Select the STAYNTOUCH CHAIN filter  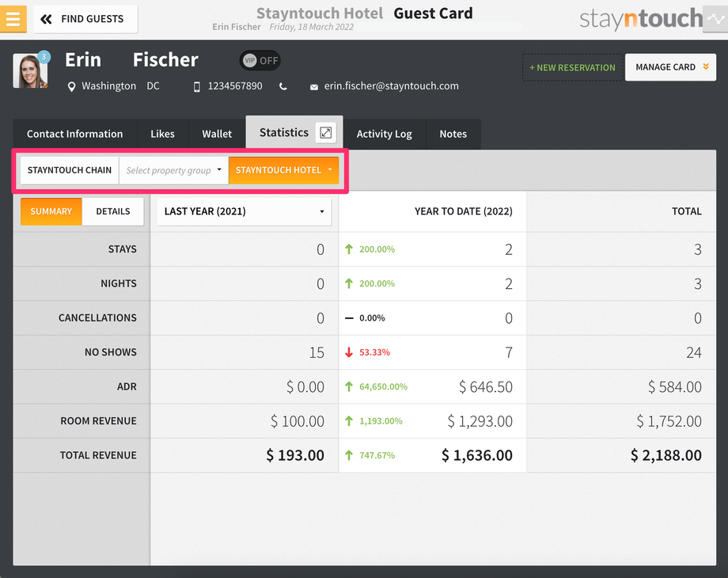pyautogui.click(x=70, y=170)
